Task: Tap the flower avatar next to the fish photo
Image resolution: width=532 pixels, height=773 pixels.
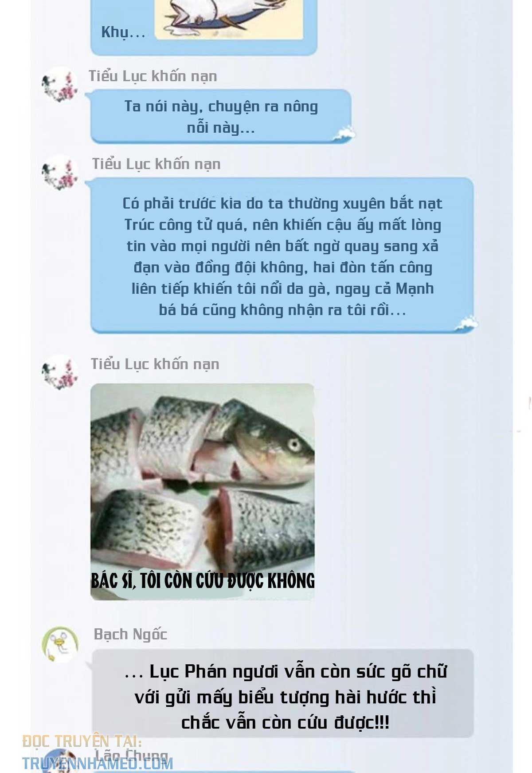Action: tap(60, 372)
